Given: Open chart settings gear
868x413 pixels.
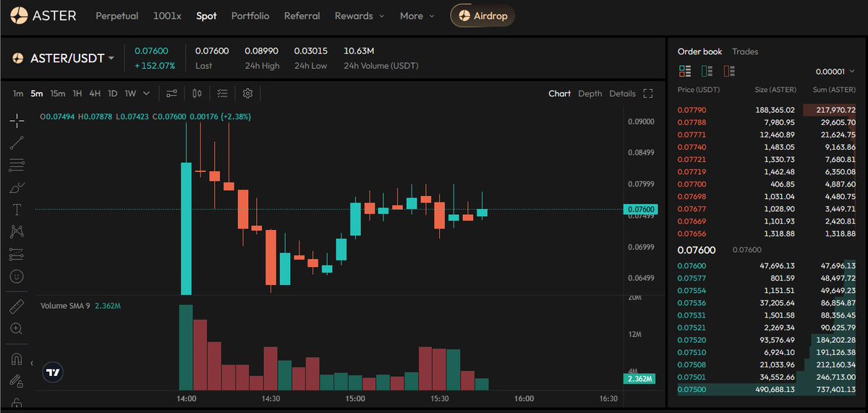Looking at the screenshot, I should pos(247,93).
